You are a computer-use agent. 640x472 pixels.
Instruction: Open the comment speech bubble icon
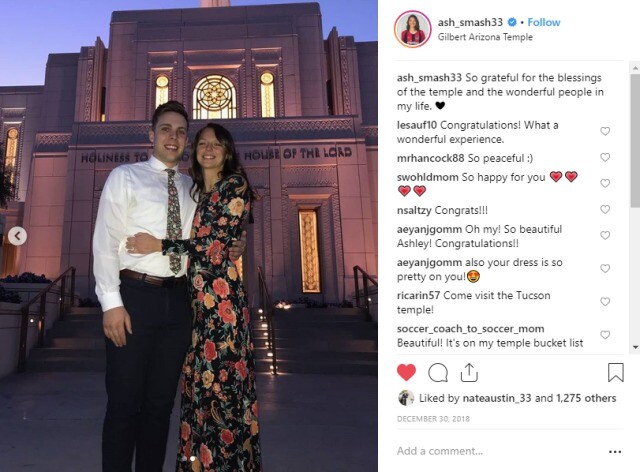[438, 372]
